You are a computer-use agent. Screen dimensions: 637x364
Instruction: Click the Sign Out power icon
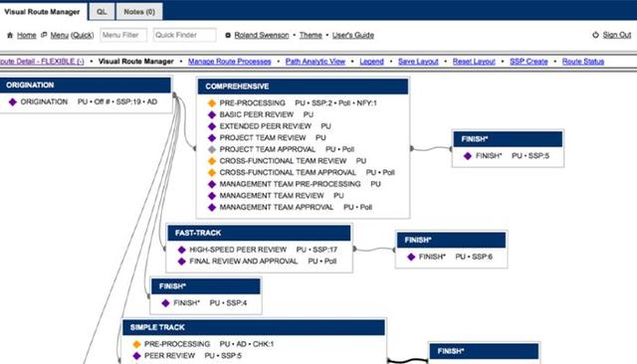(x=595, y=35)
